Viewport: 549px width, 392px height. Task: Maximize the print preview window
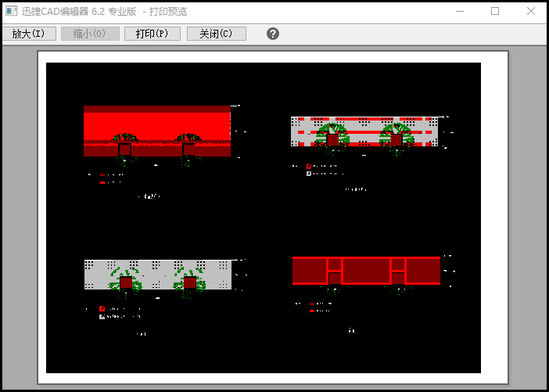[x=495, y=12]
